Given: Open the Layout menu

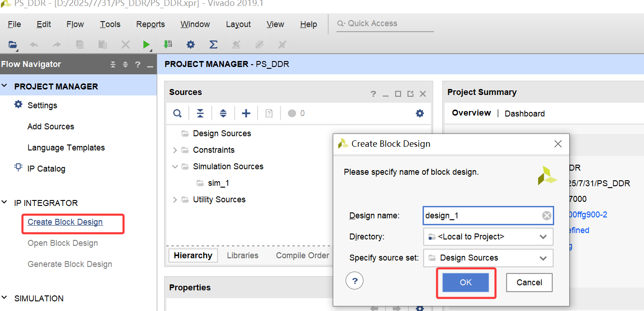Looking at the screenshot, I should point(238,24).
